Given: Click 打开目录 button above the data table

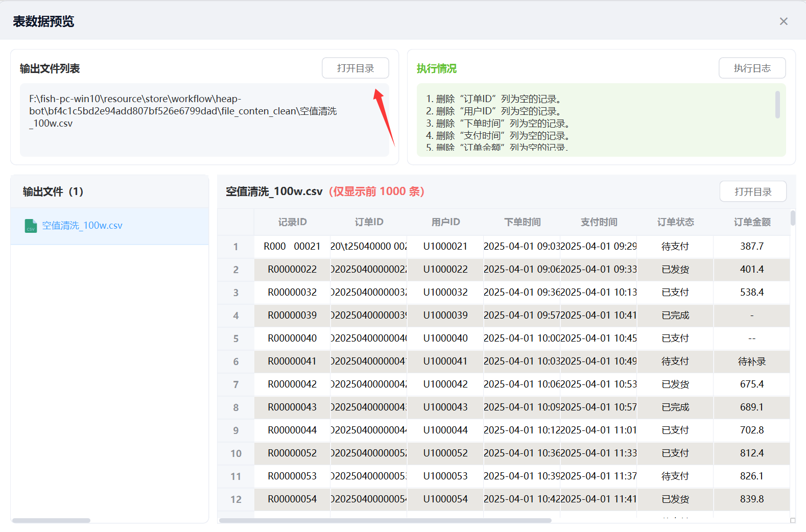Looking at the screenshot, I should pyautogui.click(x=752, y=192).
